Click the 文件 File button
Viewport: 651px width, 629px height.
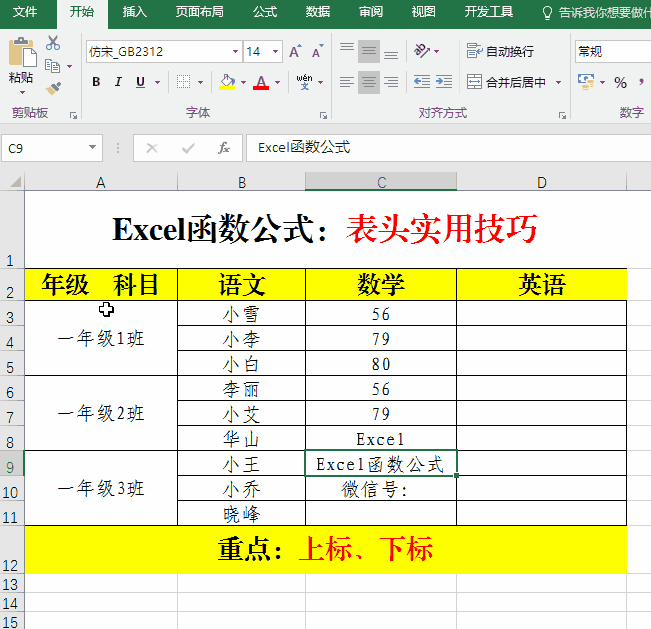tap(25, 12)
